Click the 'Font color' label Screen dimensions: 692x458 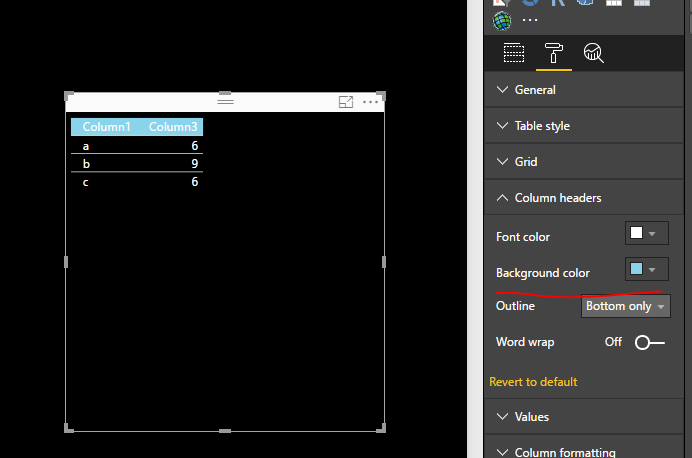point(523,237)
